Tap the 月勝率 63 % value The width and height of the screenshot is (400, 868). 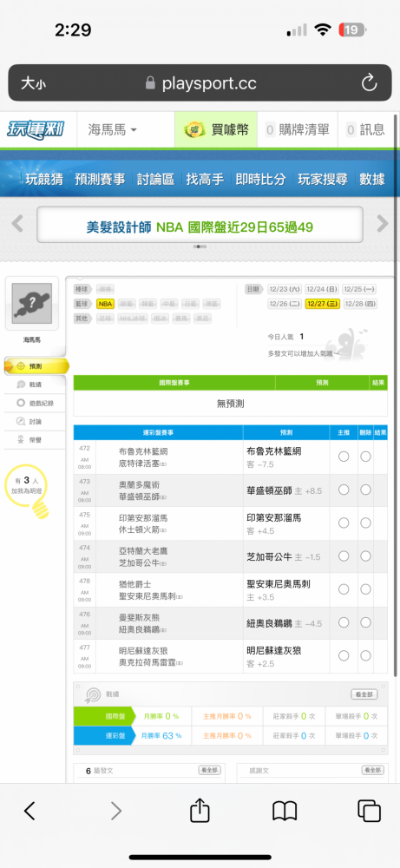click(x=161, y=736)
